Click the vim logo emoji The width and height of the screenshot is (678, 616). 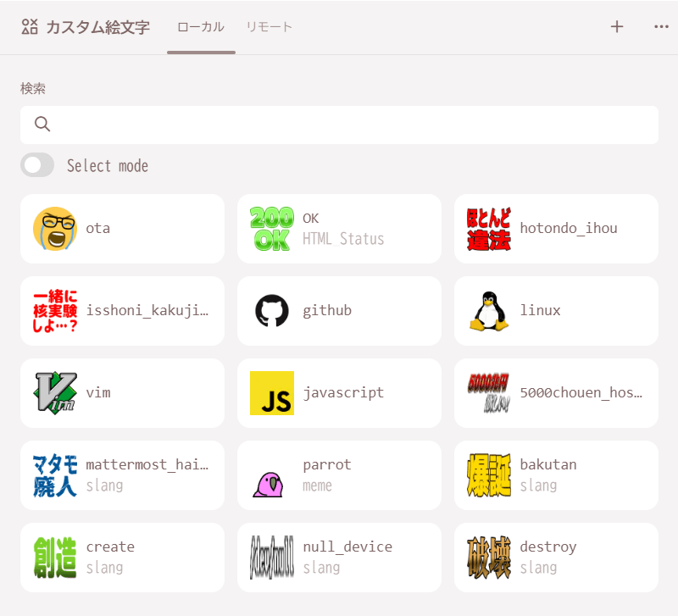[122, 393]
